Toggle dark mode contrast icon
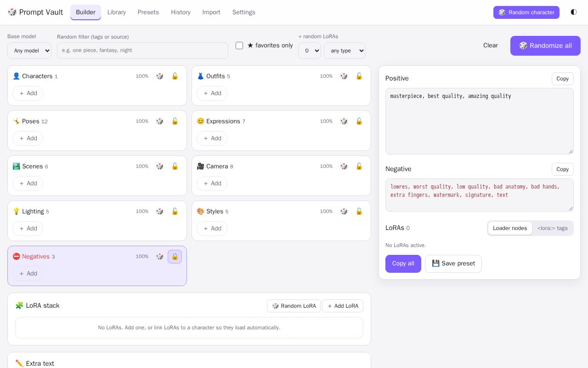The width and height of the screenshot is (588, 368). click(574, 12)
